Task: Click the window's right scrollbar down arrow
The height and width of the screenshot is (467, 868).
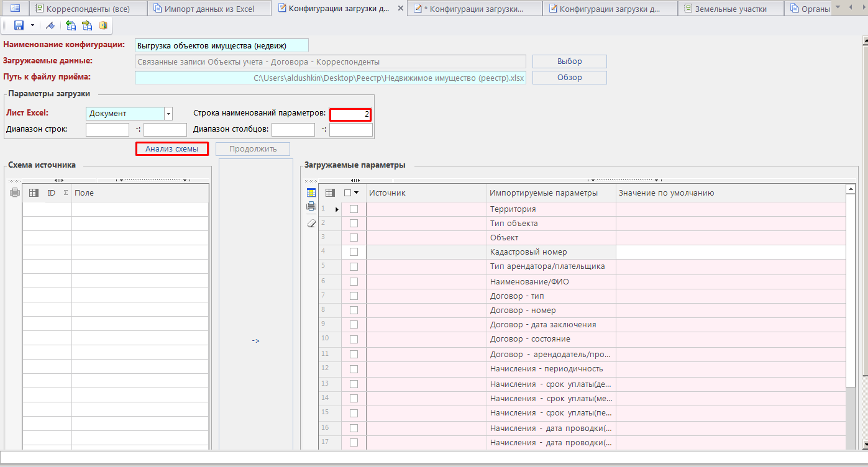Action: [x=864, y=445]
